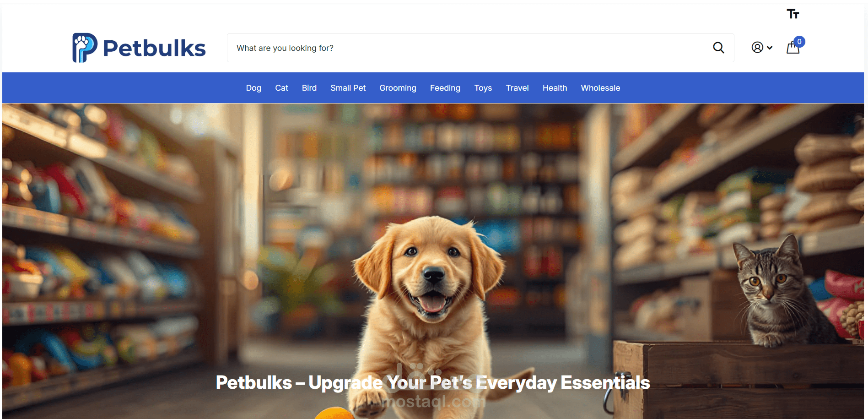Select the Bird menu item

(309, 88)
